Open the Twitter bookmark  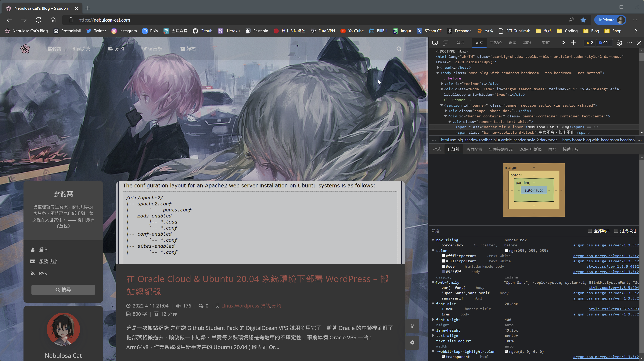pos(96,31)
